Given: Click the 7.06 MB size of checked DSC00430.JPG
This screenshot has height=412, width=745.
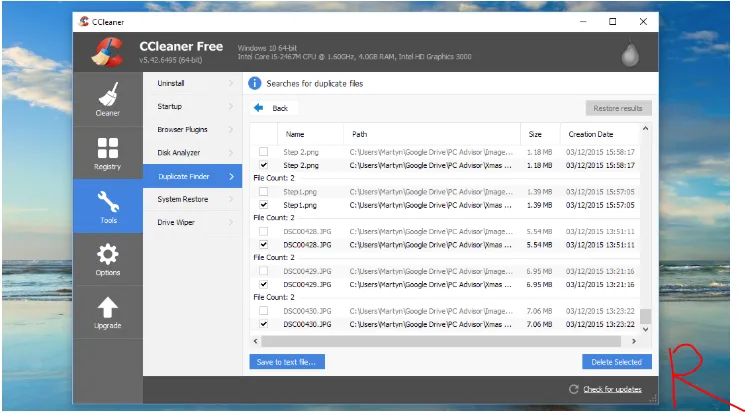Looking at the screenshot, I should tap(539, 324).
